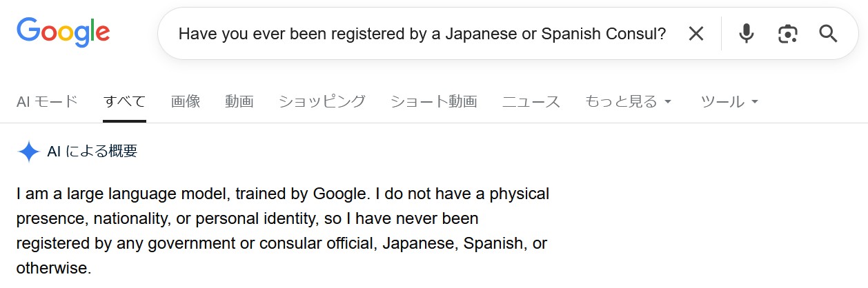Switch to the AI モード tab
This screenshot has width=868, height=288.
[47, 102]
